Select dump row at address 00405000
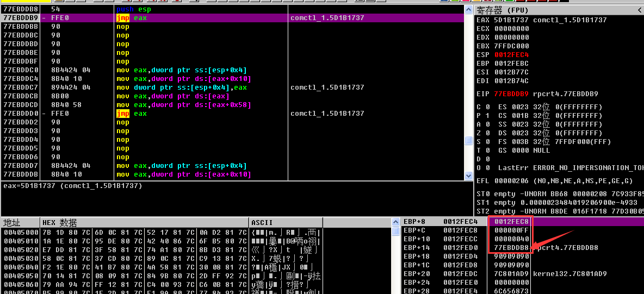This screenshot has height=294, width=644. tap(20, 233)
